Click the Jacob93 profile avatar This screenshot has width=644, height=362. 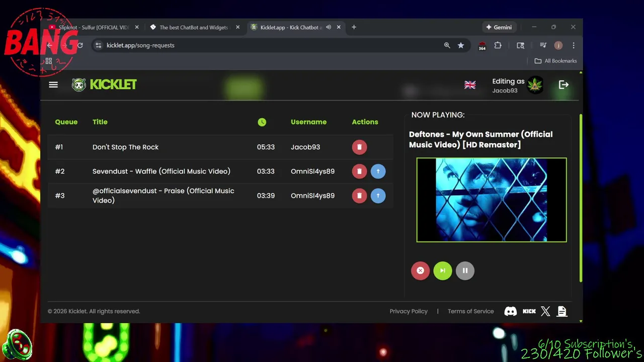pyautogui.click(x=535, y=85)
